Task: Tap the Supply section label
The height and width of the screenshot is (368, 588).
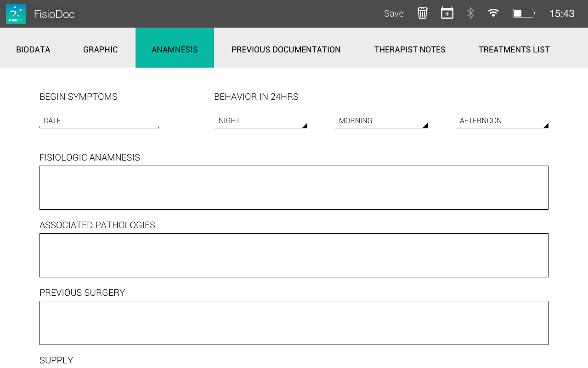Action: (57, 360)
